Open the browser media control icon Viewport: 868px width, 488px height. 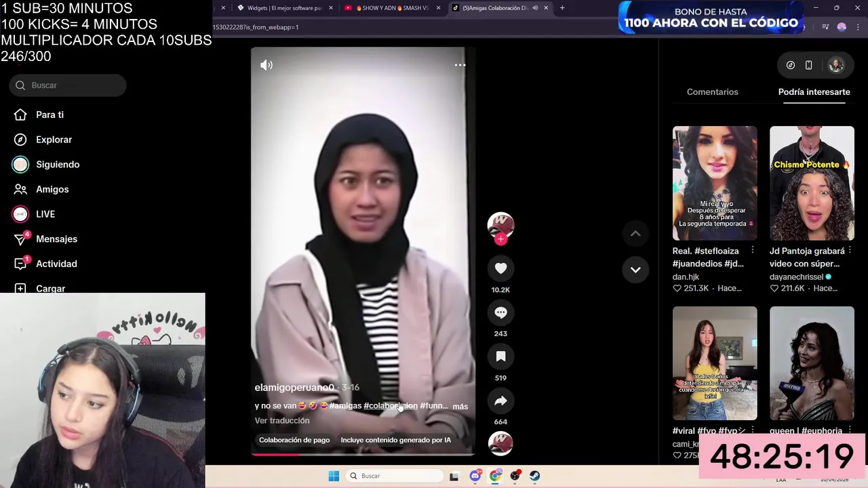[825, 27]
